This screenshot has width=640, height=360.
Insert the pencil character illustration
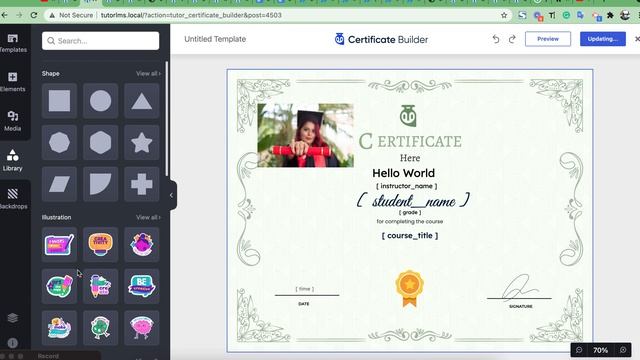[x=100, y=286]
